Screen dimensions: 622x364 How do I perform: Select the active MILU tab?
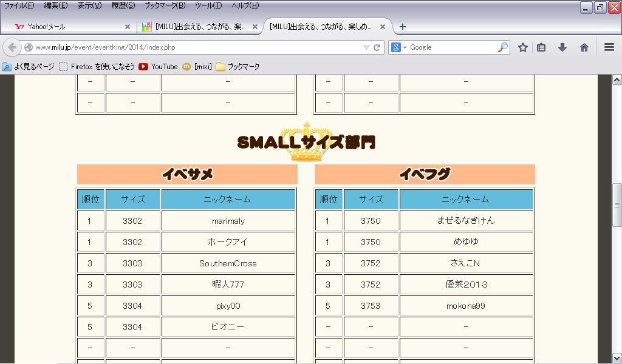click(x=326, y=27)
